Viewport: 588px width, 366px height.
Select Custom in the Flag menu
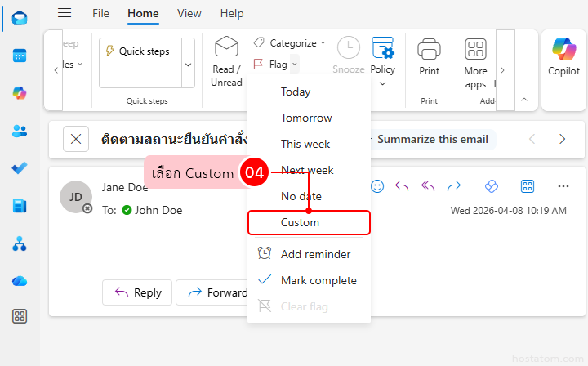(x=309, y=223)
